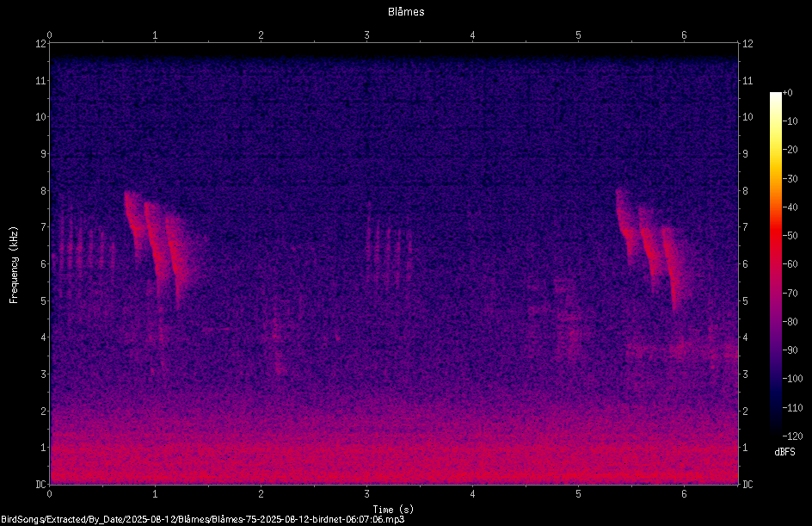Click the 8 kHz label on left axis

[x=43, y=191]
